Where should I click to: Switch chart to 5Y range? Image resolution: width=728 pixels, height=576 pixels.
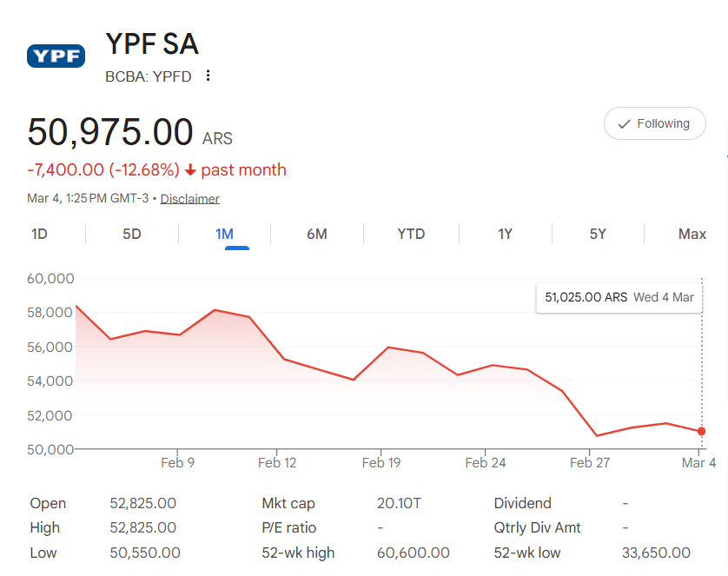click(x=598, y=234)
